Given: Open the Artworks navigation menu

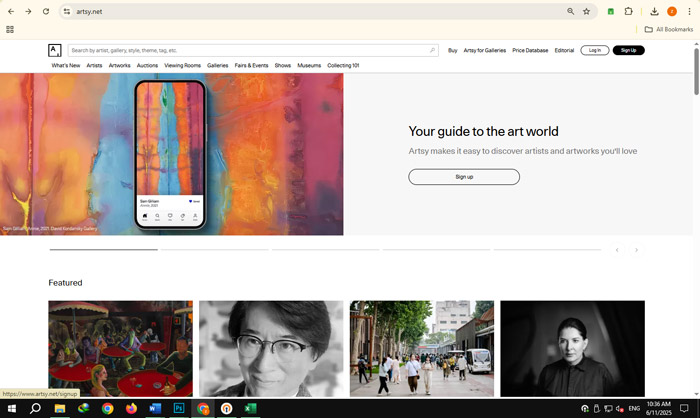Looking at the screenshot, I should pyautogui.click(x=119, y=65).
